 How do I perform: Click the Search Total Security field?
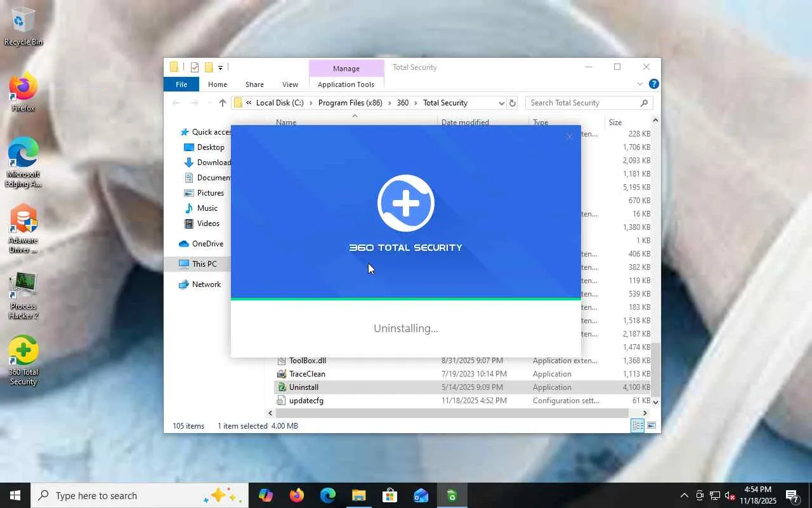(589, 103)
